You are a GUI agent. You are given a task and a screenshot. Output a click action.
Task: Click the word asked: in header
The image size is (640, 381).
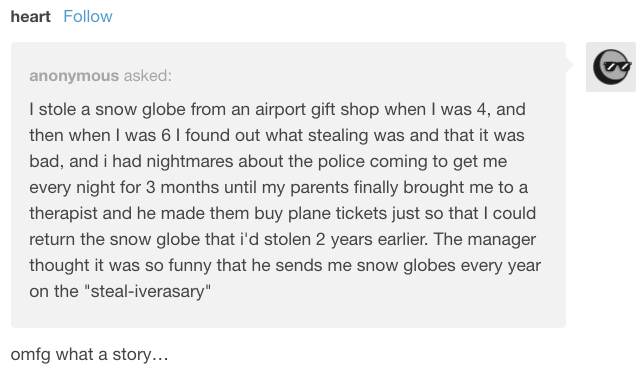(148, 76)
